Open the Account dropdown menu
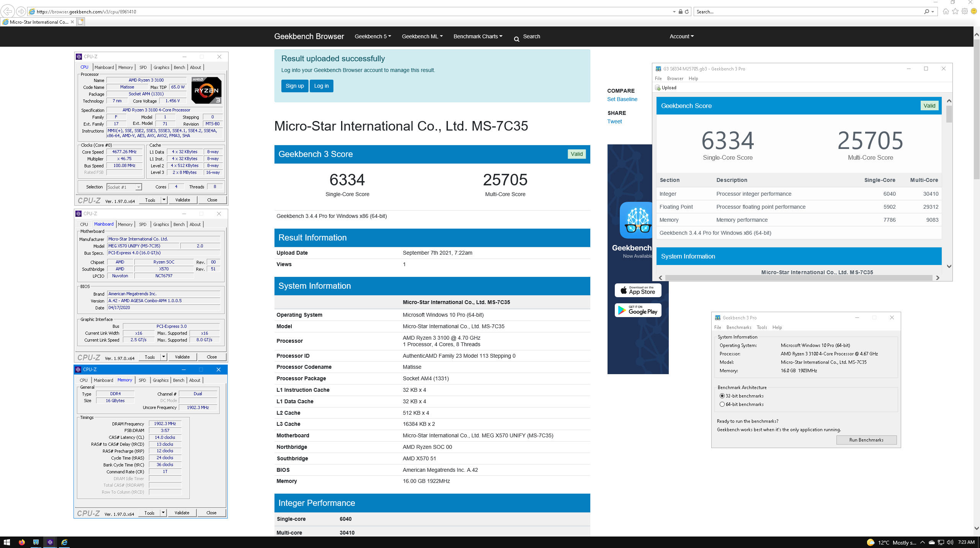 click(681, 36)
